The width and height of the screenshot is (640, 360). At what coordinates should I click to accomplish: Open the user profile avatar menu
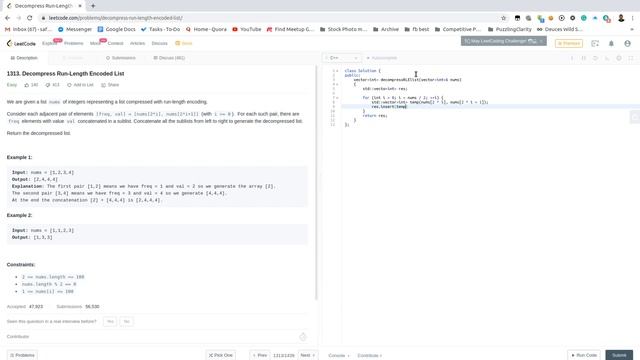pyautogui.click(x=627, y=43)
